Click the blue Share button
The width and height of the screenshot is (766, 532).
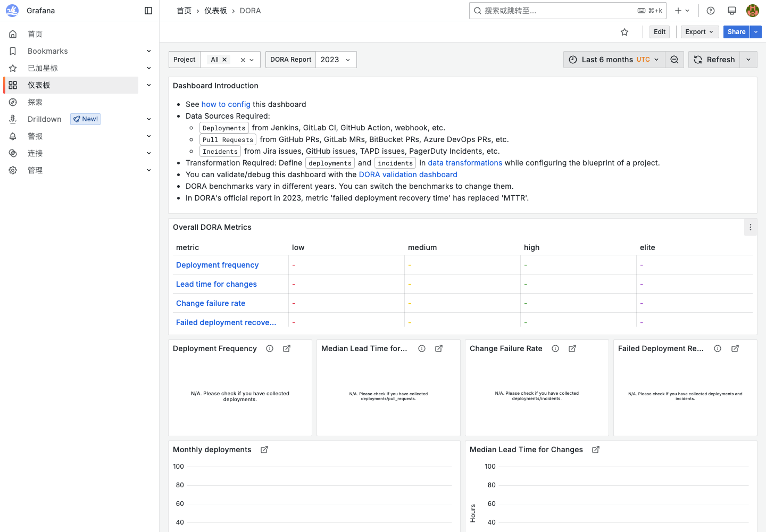(x=736, y=32)
